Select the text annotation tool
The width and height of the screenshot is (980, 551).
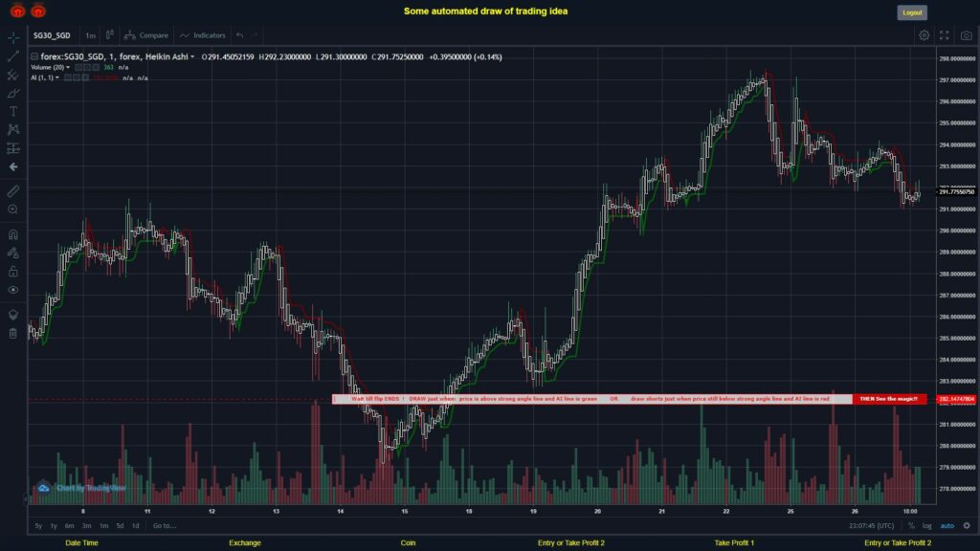pos(13,111)
